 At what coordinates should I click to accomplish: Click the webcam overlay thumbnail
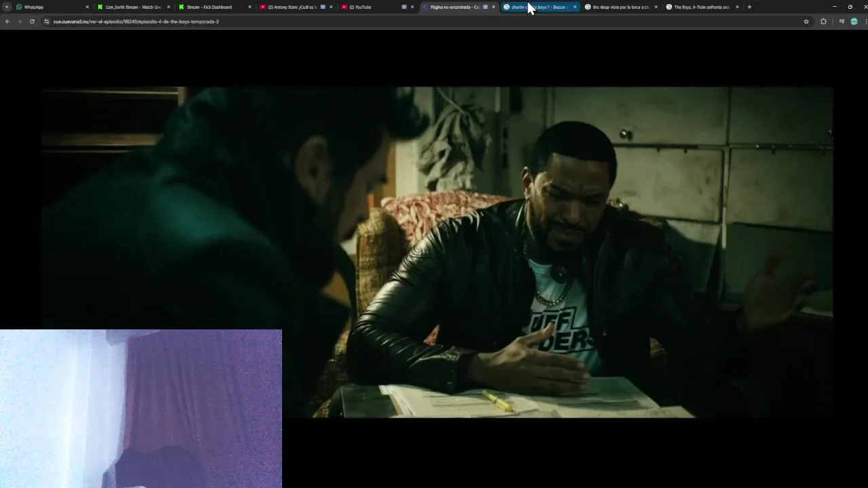[x=141, y=409]
